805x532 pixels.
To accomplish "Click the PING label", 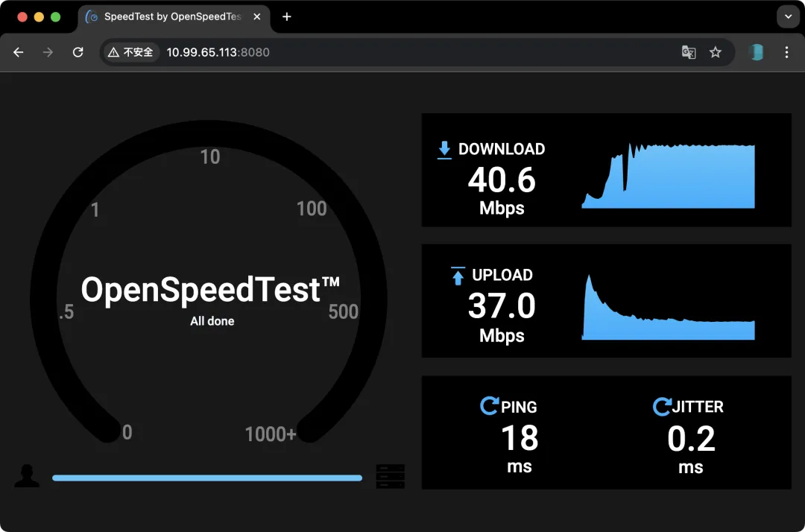I will (519, 408).
